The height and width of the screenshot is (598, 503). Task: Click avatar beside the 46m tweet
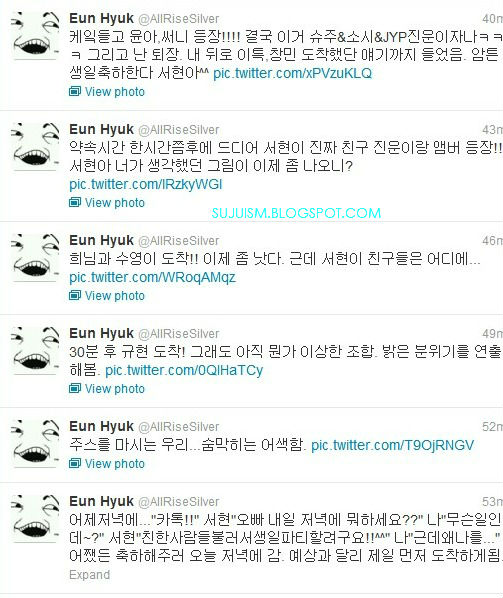35,257
